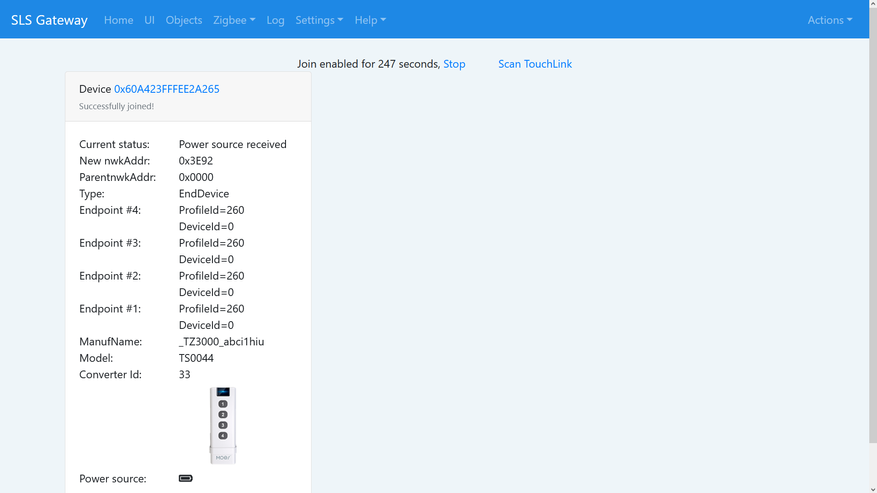Viewport: 877px width, 493px height.
Task: Click the 'Successfully joined!' status text
Action: tap(116, 106)
